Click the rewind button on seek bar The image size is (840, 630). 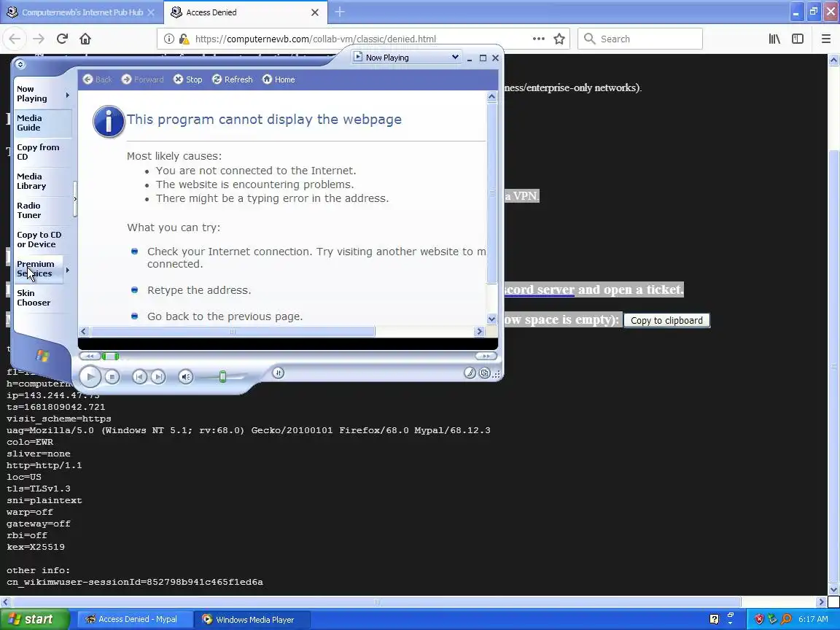click(x=90, y=357)
